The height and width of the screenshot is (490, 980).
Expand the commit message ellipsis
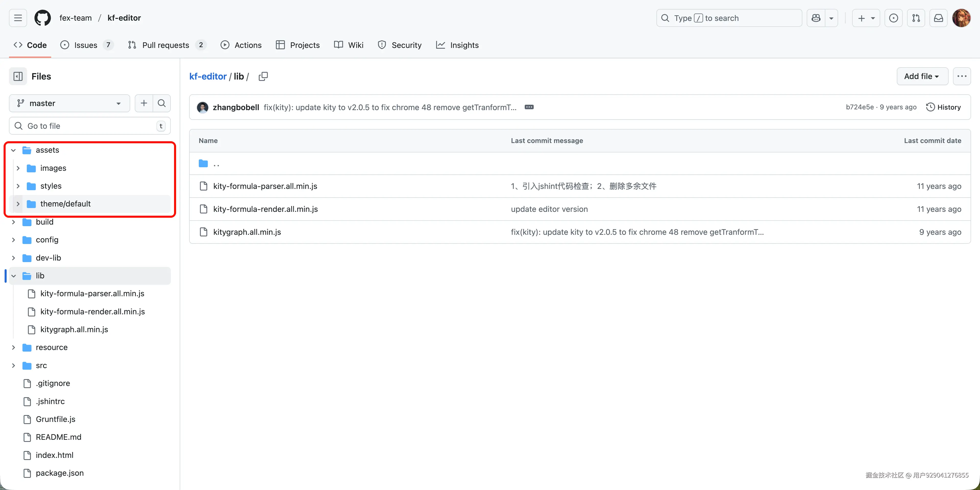coord(529,107)
